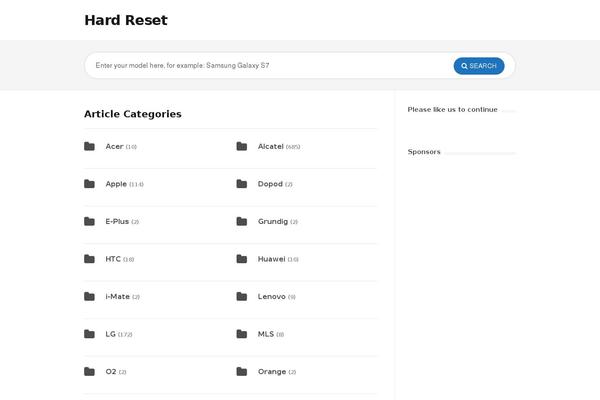Open the O2 category link
The width and height of the screenshot is (600, 400).
click(x=111, y=371)
